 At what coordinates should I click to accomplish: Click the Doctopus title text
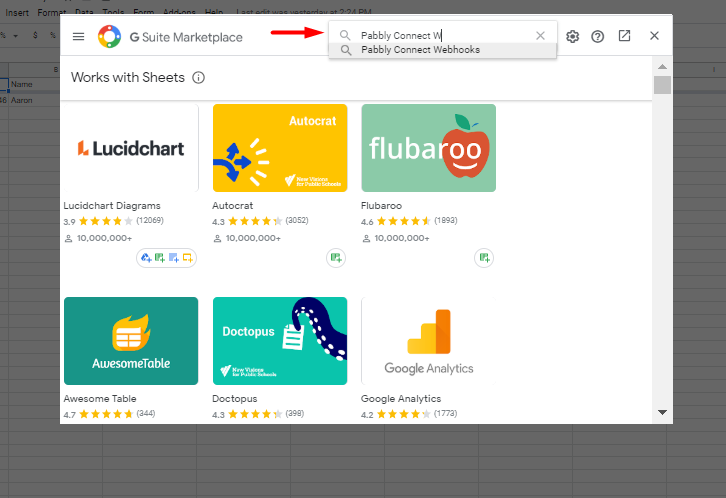(234, 398)
